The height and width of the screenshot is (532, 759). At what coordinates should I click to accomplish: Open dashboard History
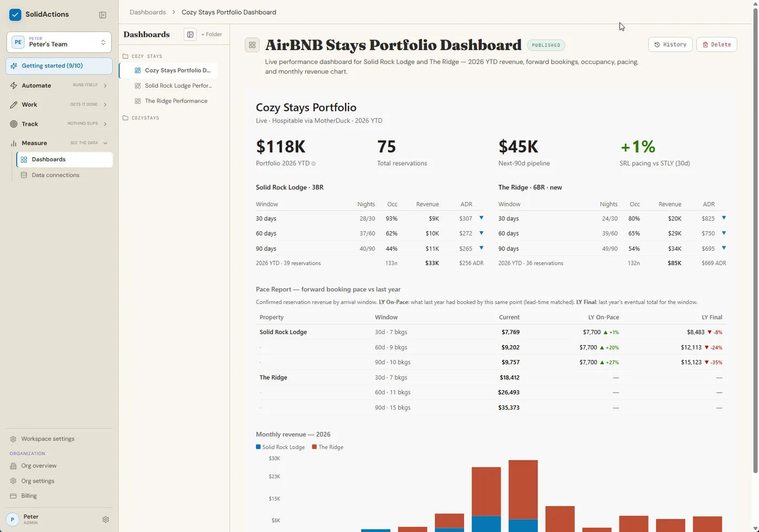tap(670, 44)
